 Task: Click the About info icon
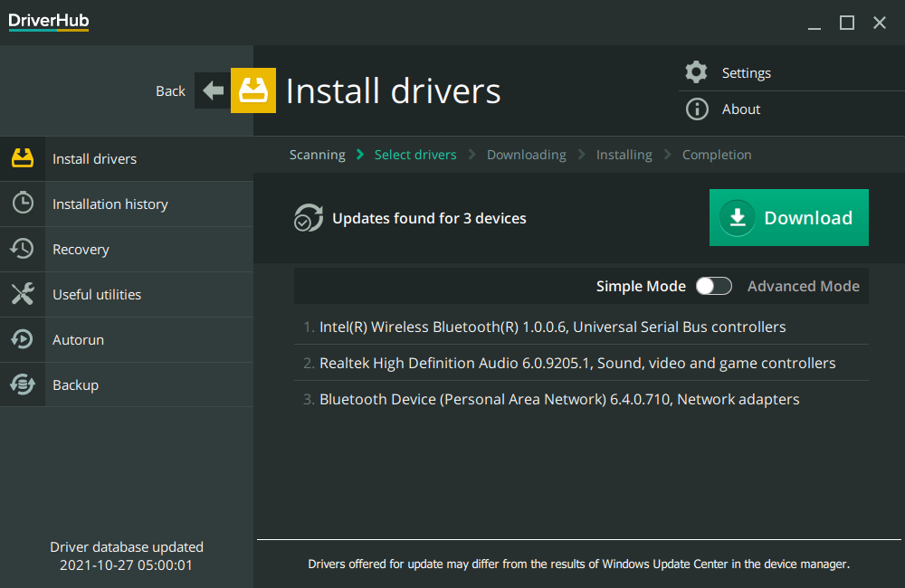coord(697,109)
